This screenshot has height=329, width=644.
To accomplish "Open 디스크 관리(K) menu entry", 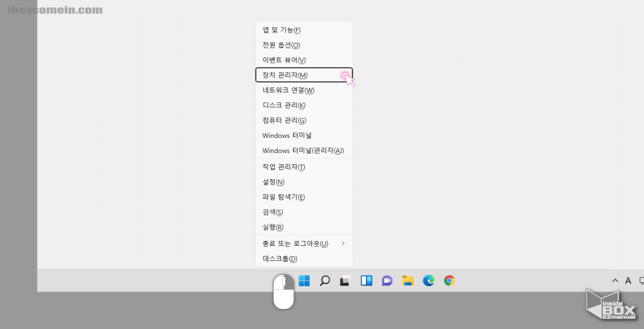I will (x=304, y=105).
